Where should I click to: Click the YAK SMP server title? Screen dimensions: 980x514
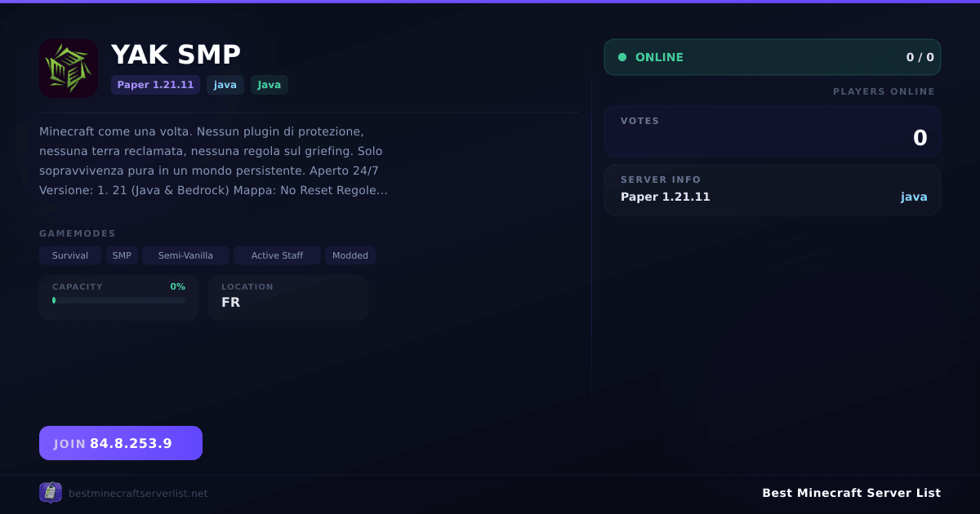pos(176,55)
